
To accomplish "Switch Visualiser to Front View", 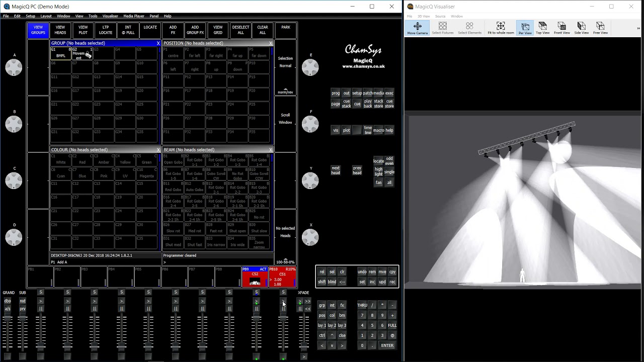I will point(561,28).
